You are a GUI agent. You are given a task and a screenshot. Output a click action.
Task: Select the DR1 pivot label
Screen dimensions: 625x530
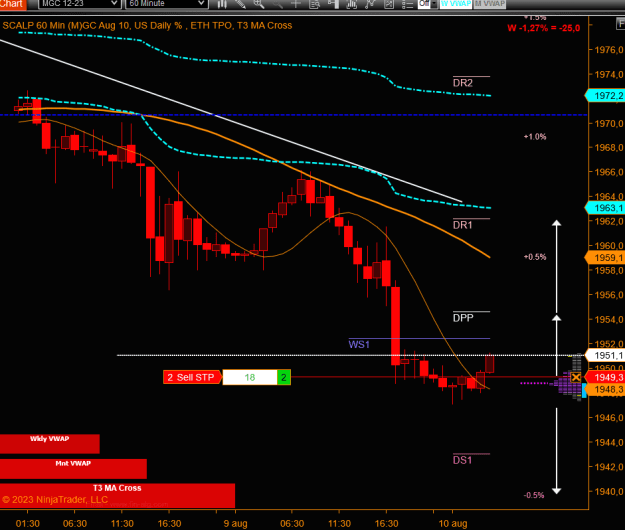(x=463, y=225)
